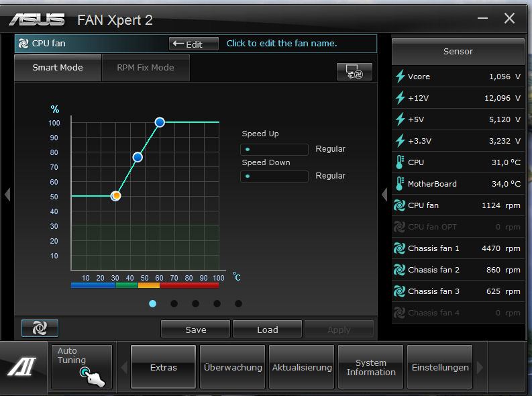Image resolution: width=532 pixels, height=396 pixels.
Task: Click the ASUS logo in title bar
Action: point(37,19)
